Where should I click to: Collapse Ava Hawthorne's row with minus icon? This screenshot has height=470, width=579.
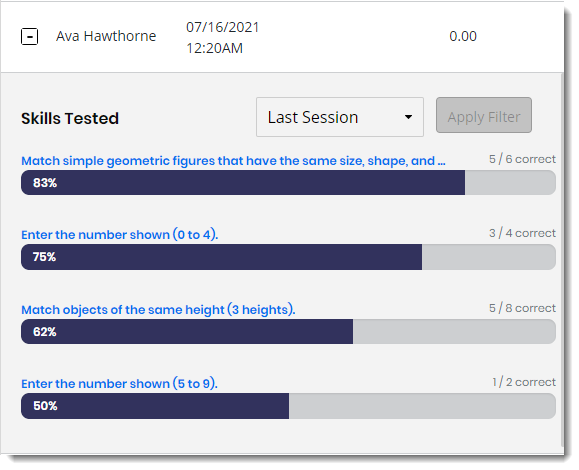pyautogui.click(x=29, y=37)
